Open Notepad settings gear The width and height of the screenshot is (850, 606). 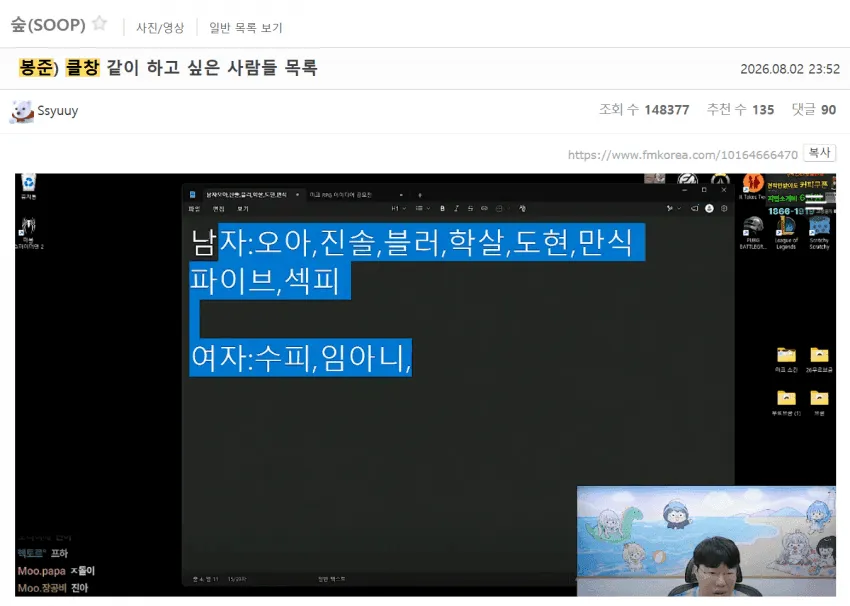click(724, 209)
